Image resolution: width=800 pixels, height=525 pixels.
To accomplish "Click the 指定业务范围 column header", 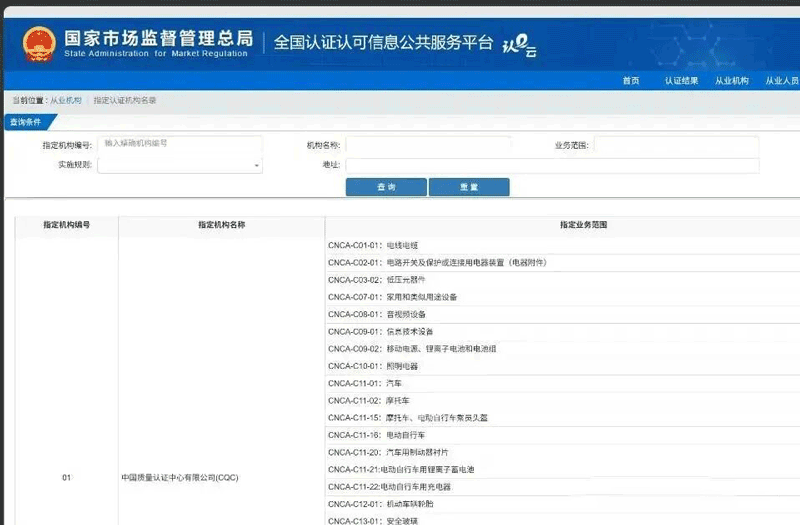I will [x=583, y=224].
